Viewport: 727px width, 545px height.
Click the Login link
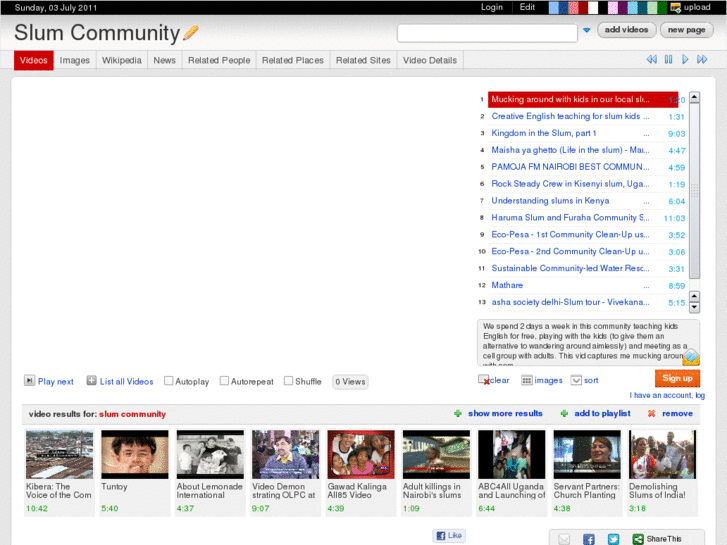(x=492, y=7)
